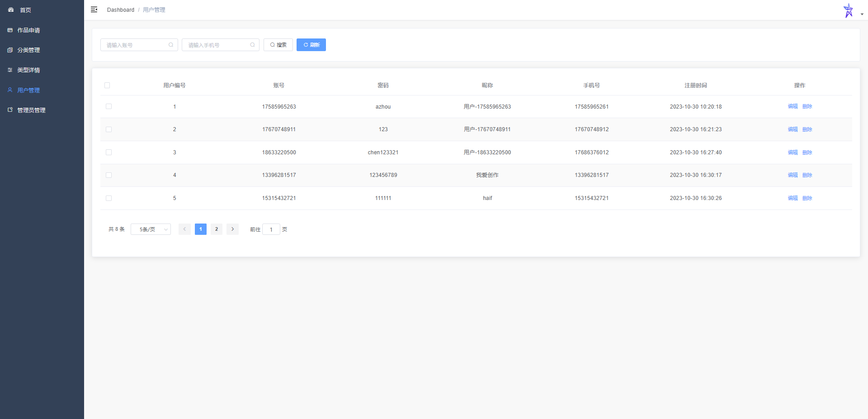The image size is (868, 419).
Task: Click password cell chen123321
Action: point(383,152)
